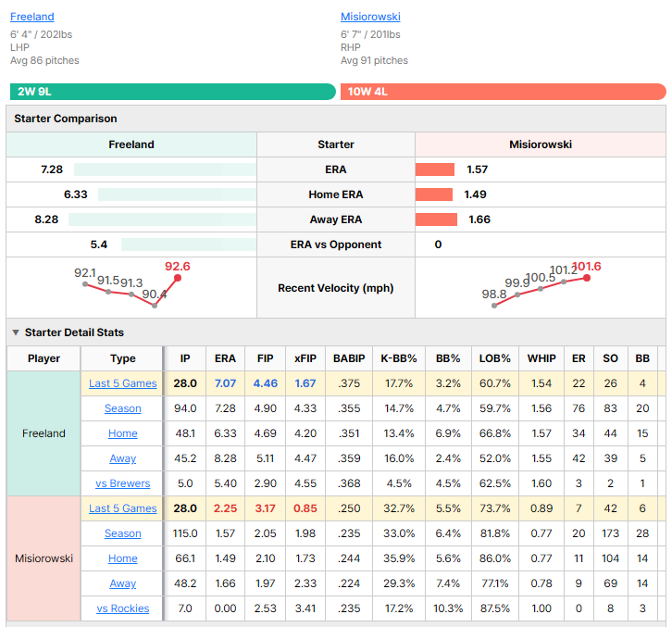The height and width of the screenshot is (627, 672).
Task: Click the BB% column header
Action: coord(448,358)
